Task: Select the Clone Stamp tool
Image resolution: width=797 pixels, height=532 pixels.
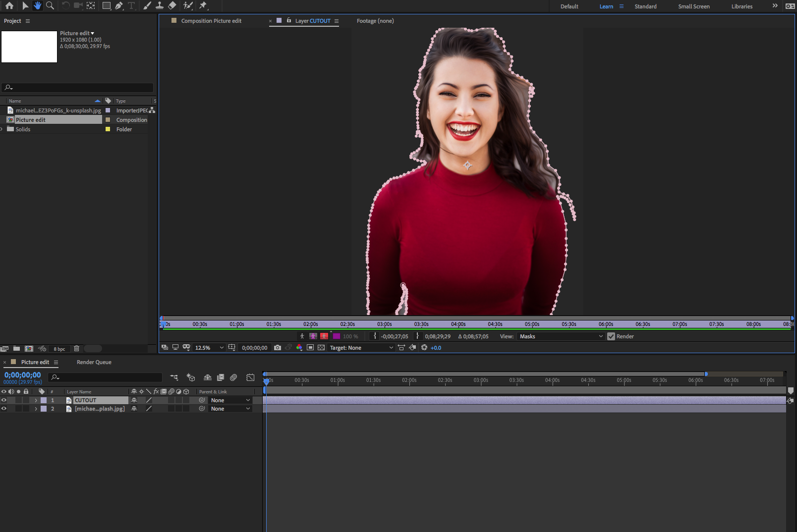Action: click(160, 6)
